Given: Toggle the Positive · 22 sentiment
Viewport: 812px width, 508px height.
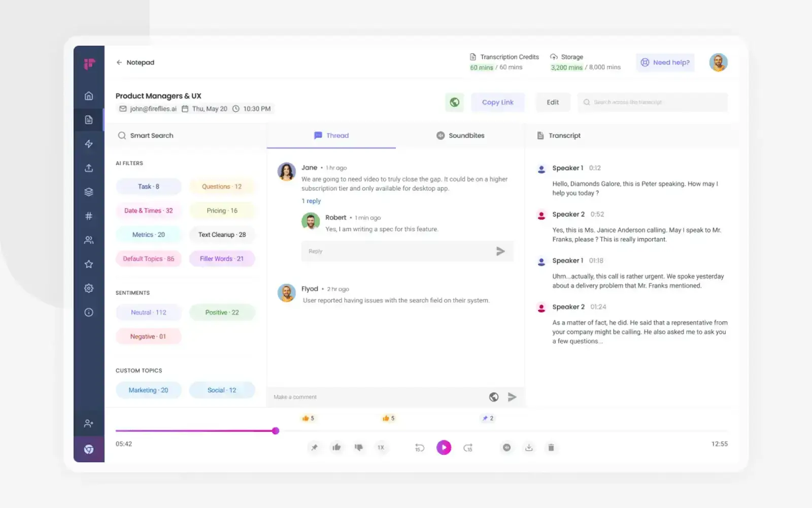Looking at the screenshot, I should point(222,312).
